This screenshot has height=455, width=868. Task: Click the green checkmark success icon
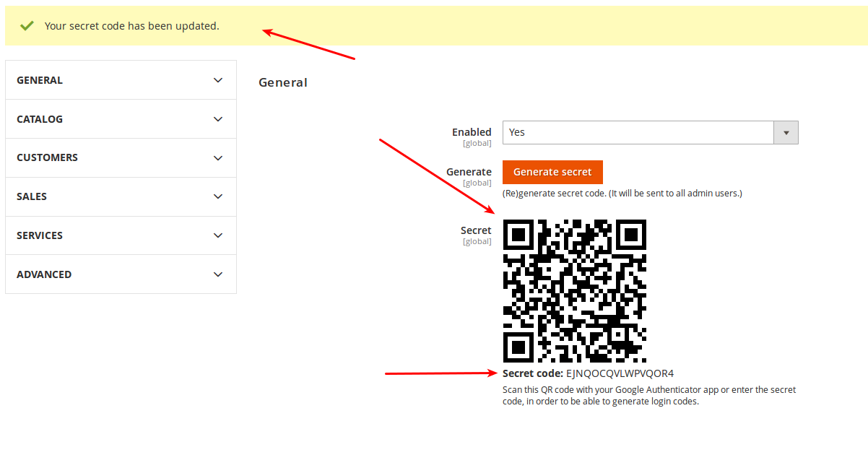point(27,26)
